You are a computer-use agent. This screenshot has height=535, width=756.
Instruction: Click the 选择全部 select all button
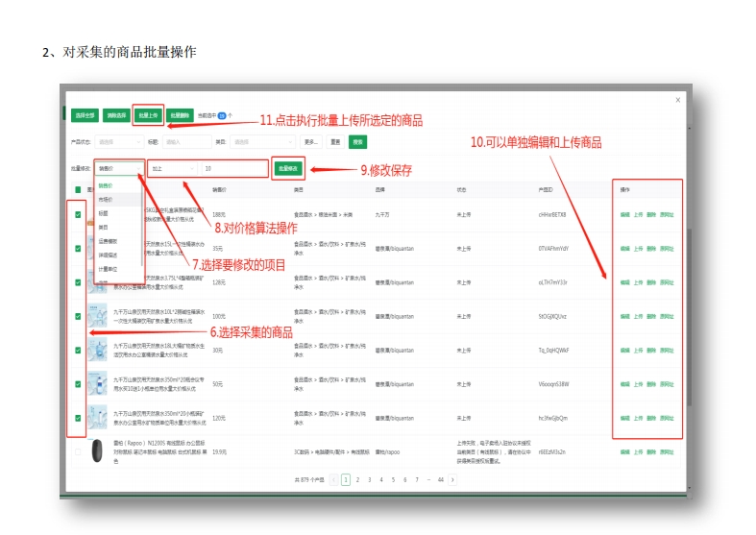[x=85, y=115]
